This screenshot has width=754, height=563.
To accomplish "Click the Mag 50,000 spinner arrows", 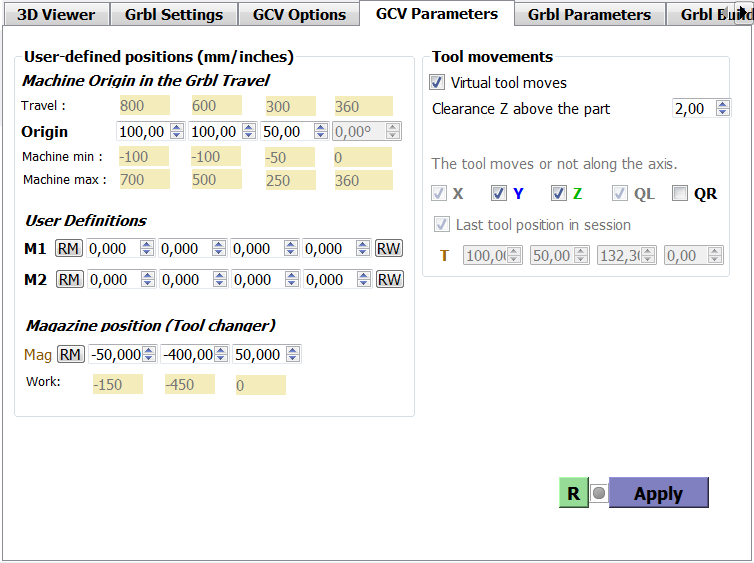I will 293,354.
